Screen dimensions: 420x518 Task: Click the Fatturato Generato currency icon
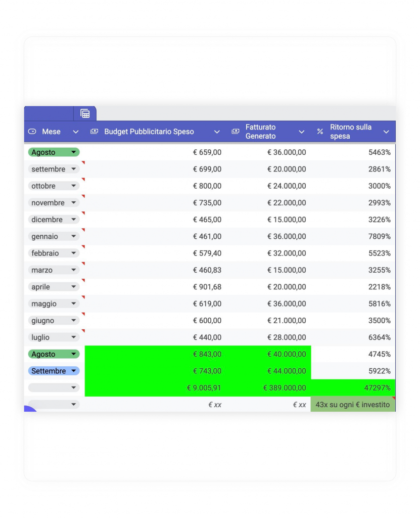click(235, 132)
